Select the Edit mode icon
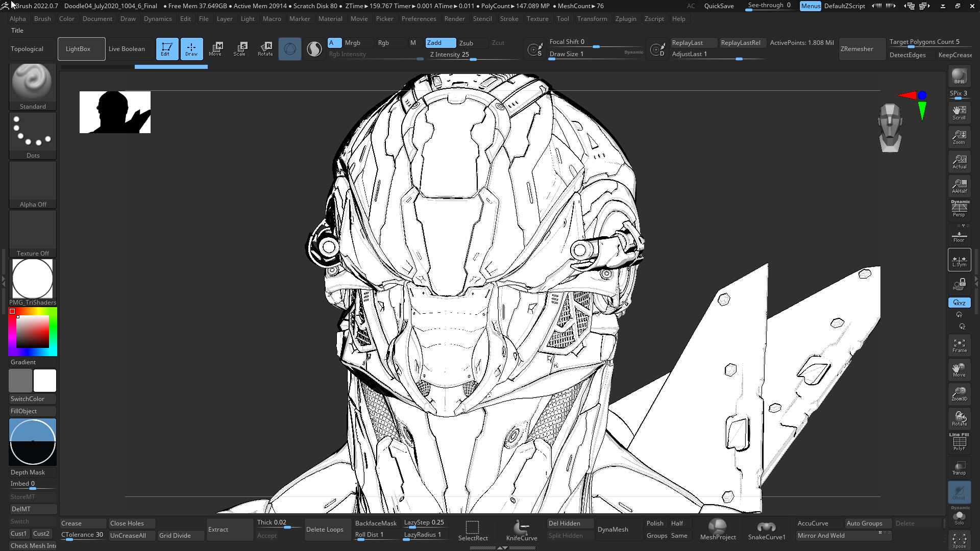The width and height of the screenshot is (980, 551). 167,49
